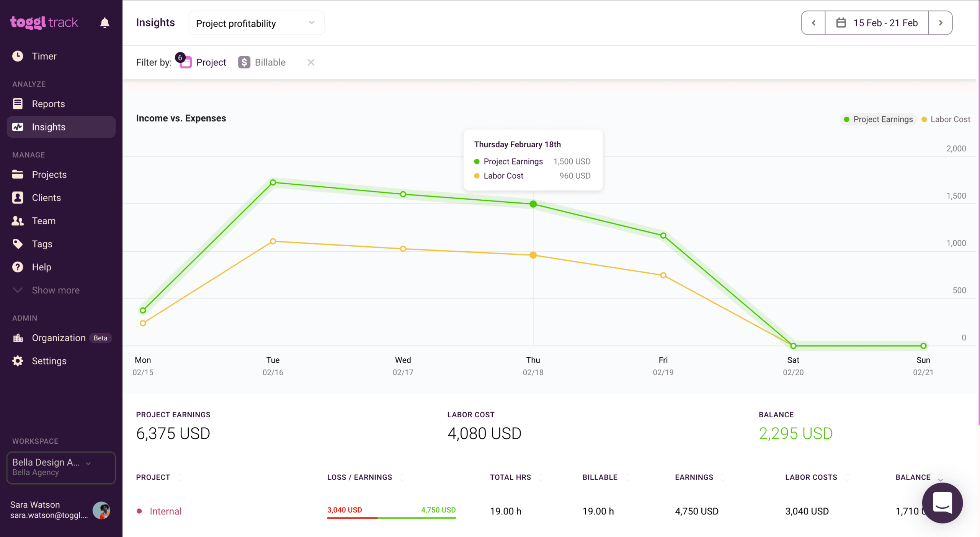Screen dimensions: 980x537
Task: Open Projects folder icon
Action: (18, 174)
